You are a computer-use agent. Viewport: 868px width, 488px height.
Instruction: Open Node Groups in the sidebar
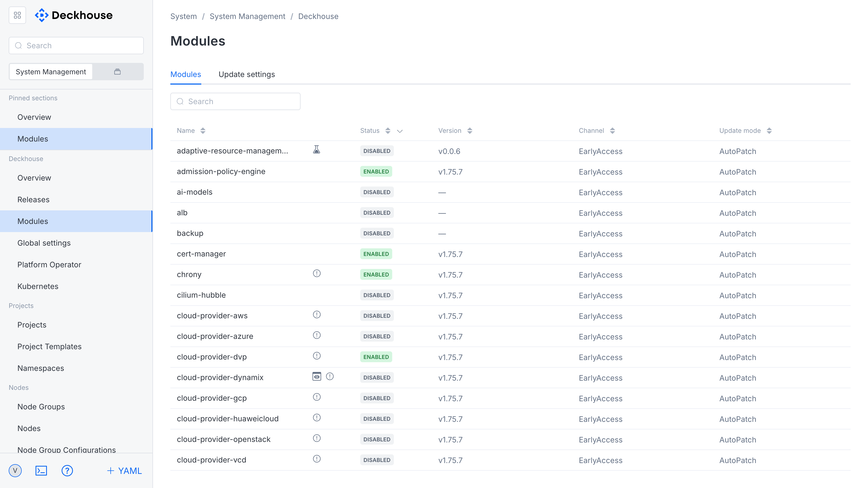(x=76, y=406)
